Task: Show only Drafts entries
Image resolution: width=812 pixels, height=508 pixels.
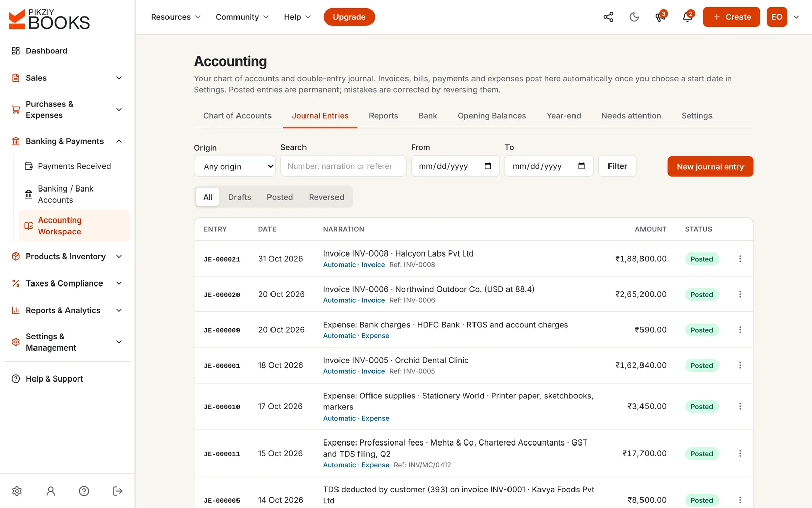Action: click(x=240, y=197)
